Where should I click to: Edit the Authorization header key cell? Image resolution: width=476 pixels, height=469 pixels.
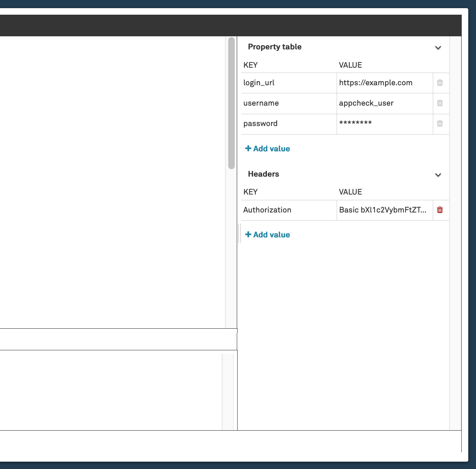point(289,210)
